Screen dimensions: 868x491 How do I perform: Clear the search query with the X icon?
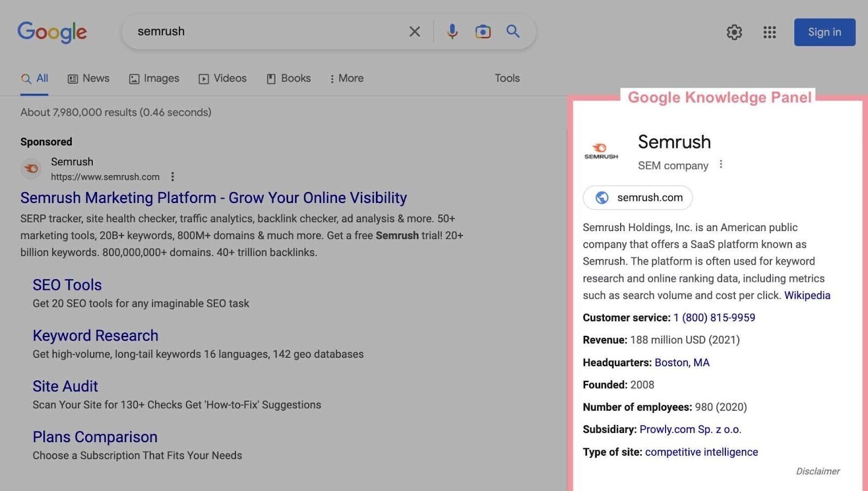[414, 31]
